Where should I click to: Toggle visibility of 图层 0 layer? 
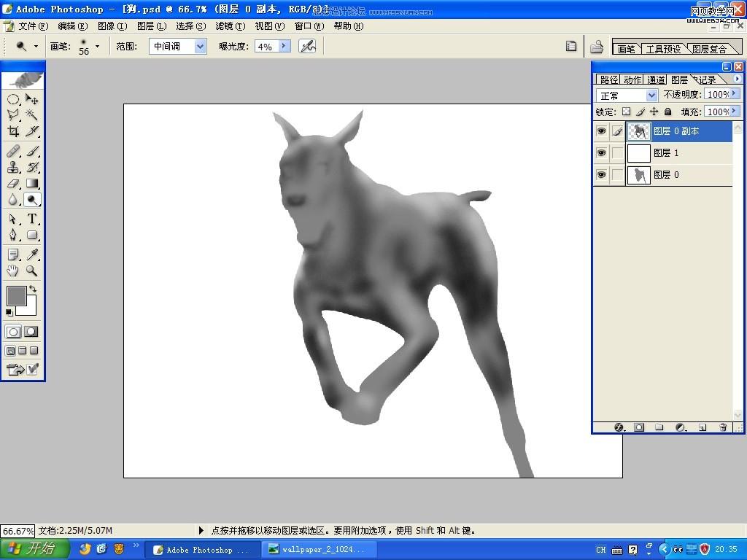click(601, 175)
